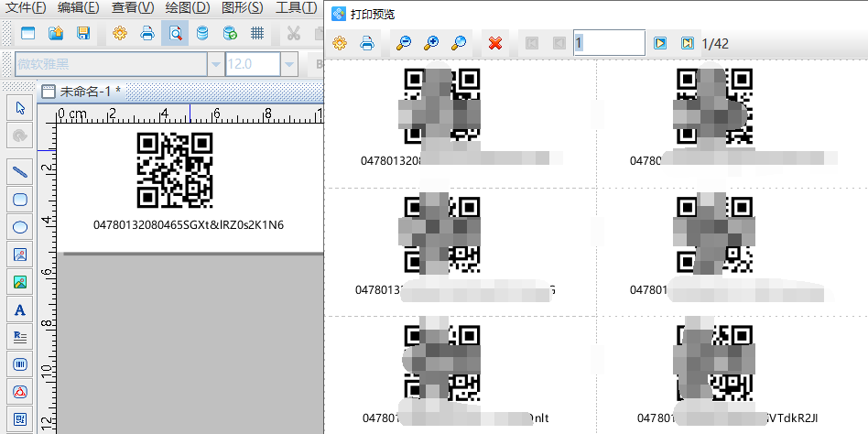Select the QR code tool in sidebar
The image size is (868, 434).
coord(20,419)
